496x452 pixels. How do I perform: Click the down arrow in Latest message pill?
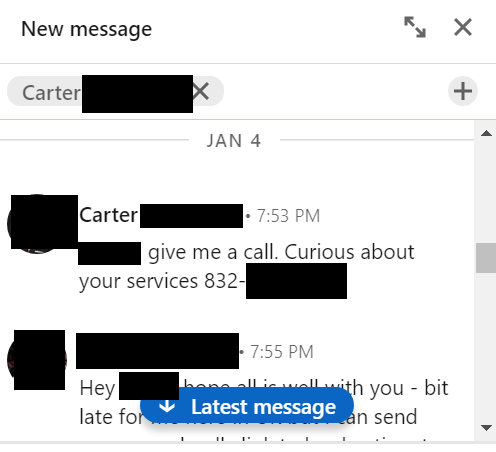(x=167, y=406)
